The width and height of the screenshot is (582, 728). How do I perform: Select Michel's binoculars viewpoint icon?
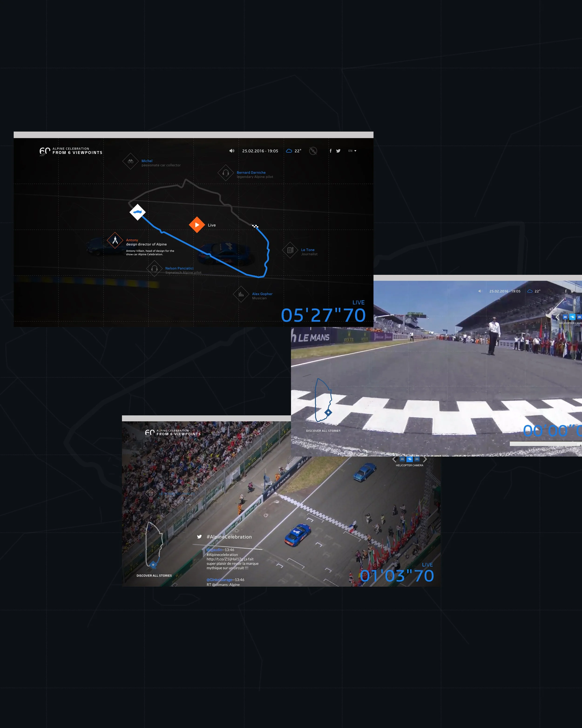tap(131, 161)
